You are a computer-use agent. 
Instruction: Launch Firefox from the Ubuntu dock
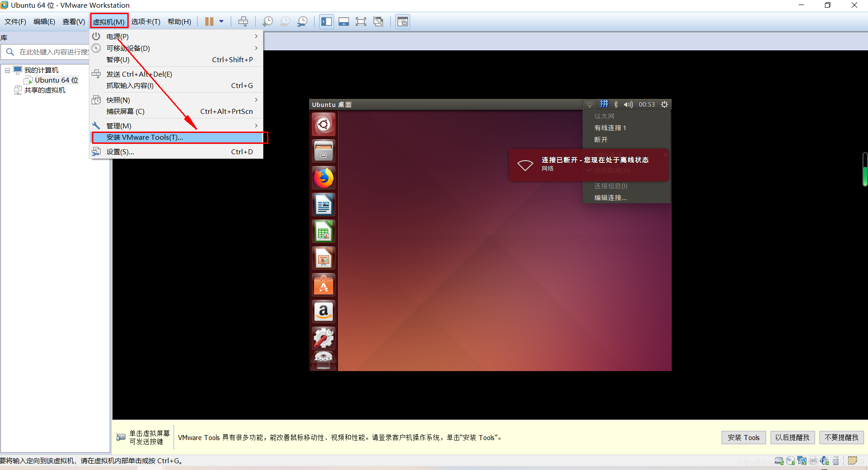point(324,177)
